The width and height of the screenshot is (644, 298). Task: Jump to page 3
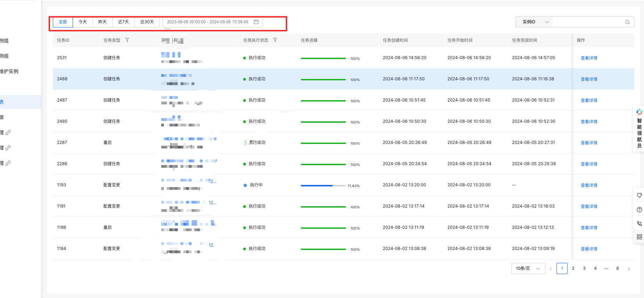[584, 268]
